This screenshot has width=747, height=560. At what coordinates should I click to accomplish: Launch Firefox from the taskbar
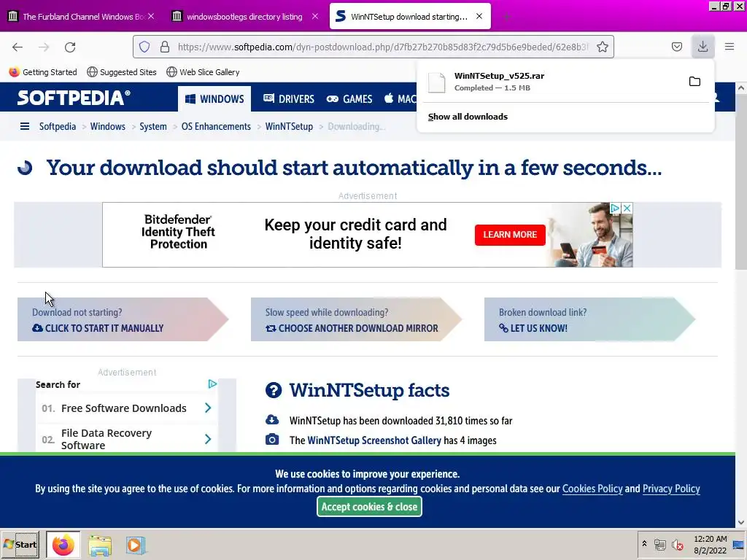tap(63, 545)
